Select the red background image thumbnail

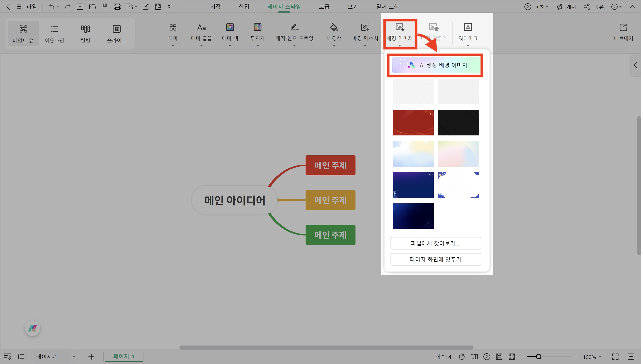[413, 123]
